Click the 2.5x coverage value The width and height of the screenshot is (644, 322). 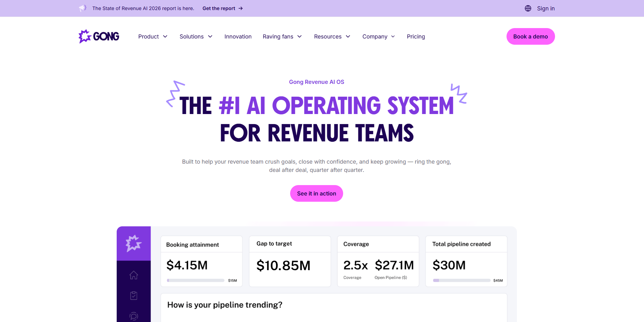point(356,265)
